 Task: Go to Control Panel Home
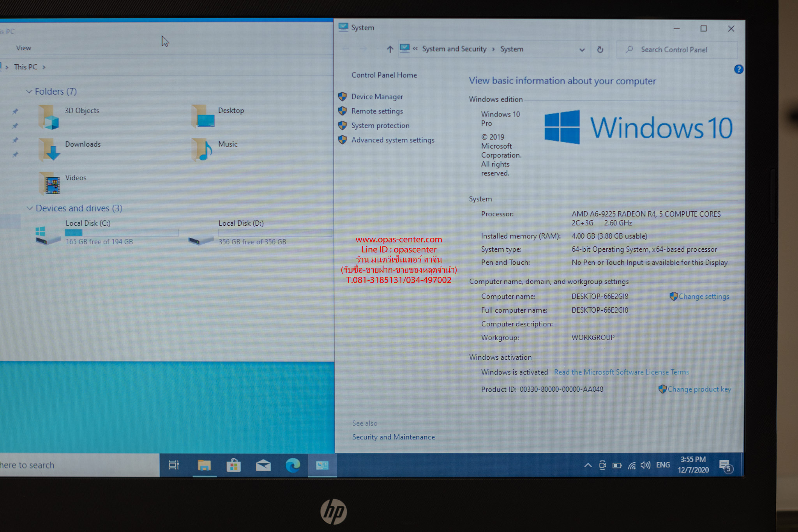tap(384, 75)
